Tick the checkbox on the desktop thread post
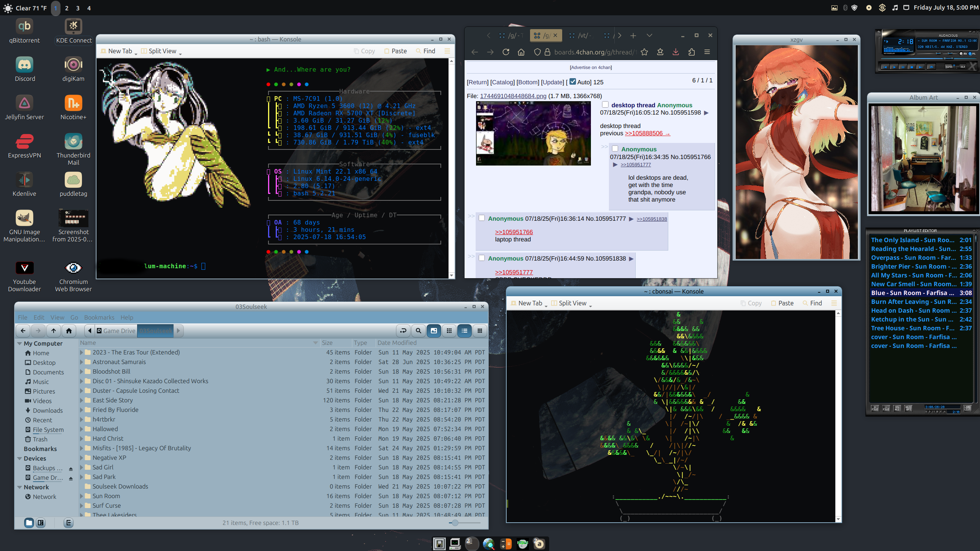This screenshot has height=551, width=980. (605, 105)
